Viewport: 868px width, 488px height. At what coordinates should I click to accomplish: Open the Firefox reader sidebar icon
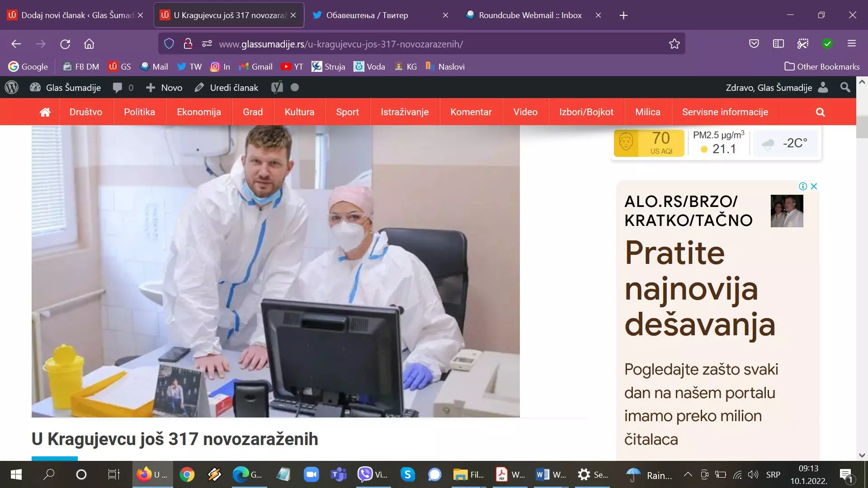pos(778,44)
